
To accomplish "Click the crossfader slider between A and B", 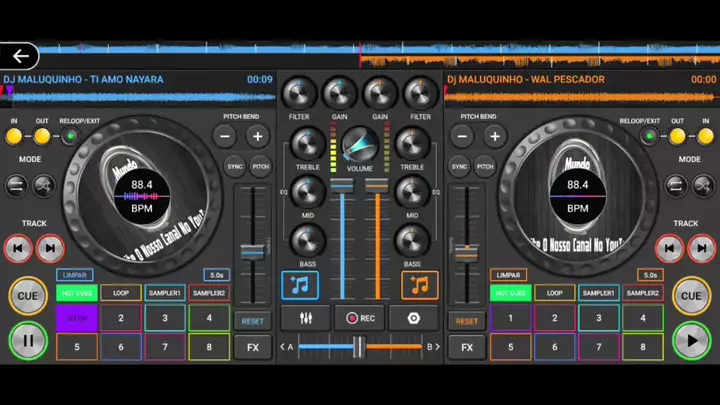I will coord(358,347).
